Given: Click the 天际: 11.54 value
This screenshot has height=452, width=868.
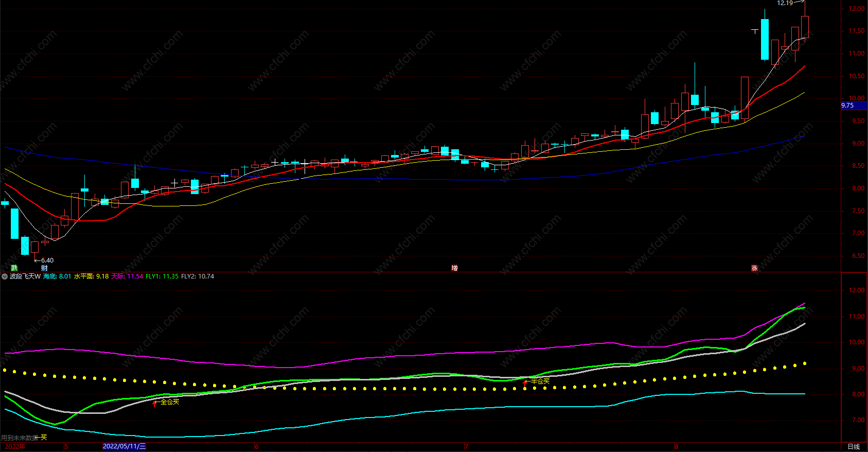Looking at the screenshot, I should point(127,276).
